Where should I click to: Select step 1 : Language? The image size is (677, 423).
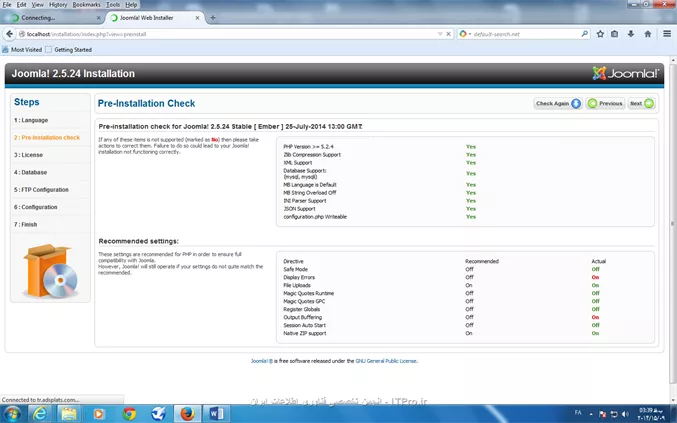click(x=31, y=120)
